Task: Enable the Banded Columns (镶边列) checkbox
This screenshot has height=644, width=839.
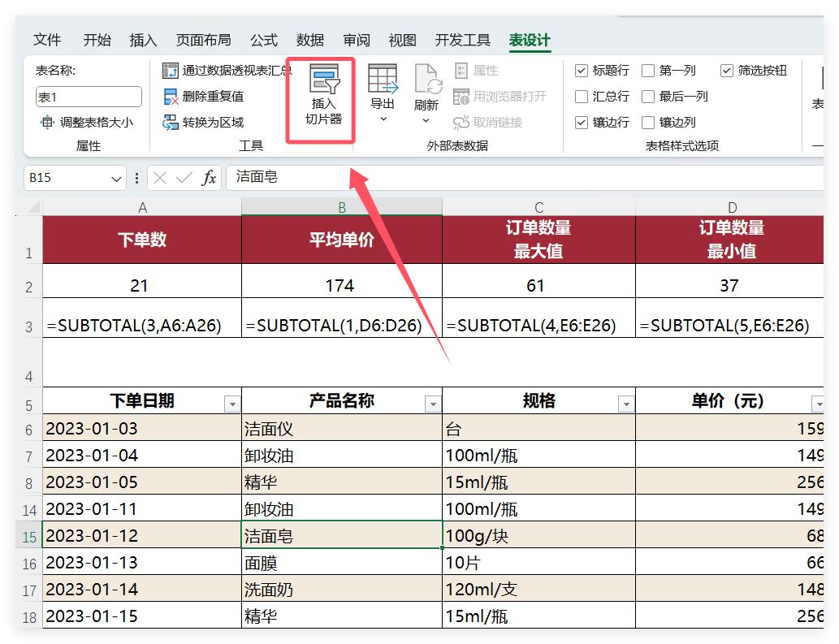Action: tap(648, 123)
